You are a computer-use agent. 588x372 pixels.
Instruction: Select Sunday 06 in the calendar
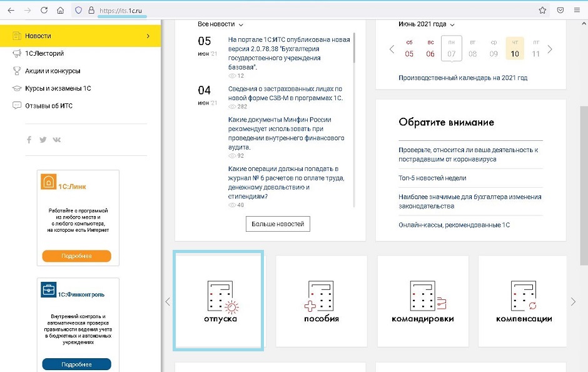coord(430,49)
